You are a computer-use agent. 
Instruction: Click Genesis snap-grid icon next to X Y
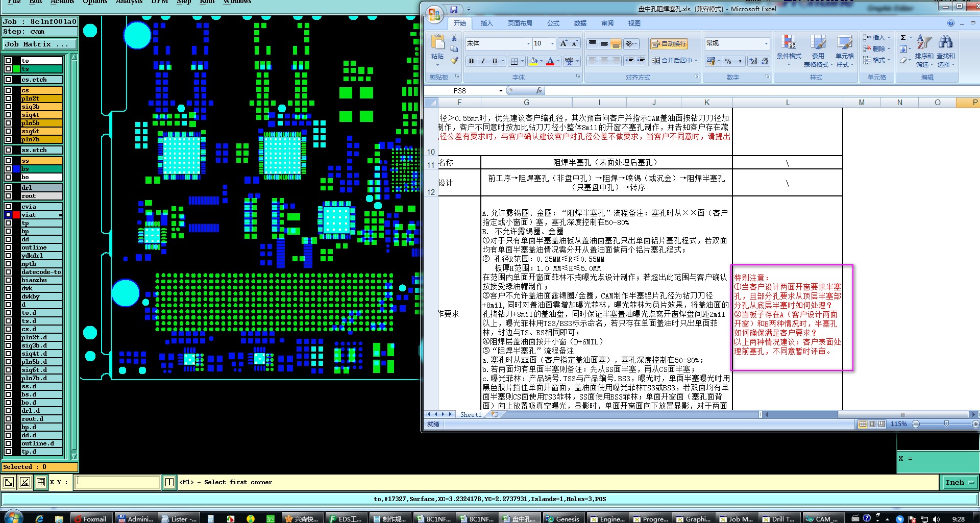tap(41, 482)
